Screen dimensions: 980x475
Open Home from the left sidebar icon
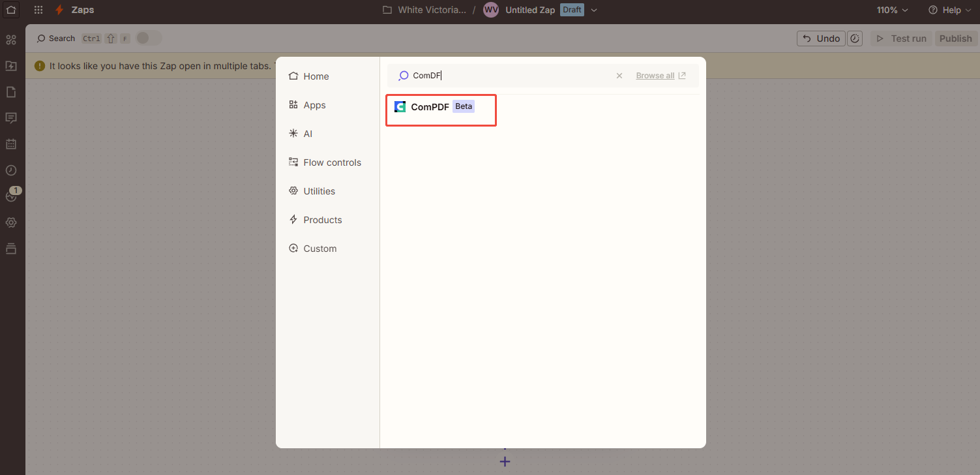10,10
